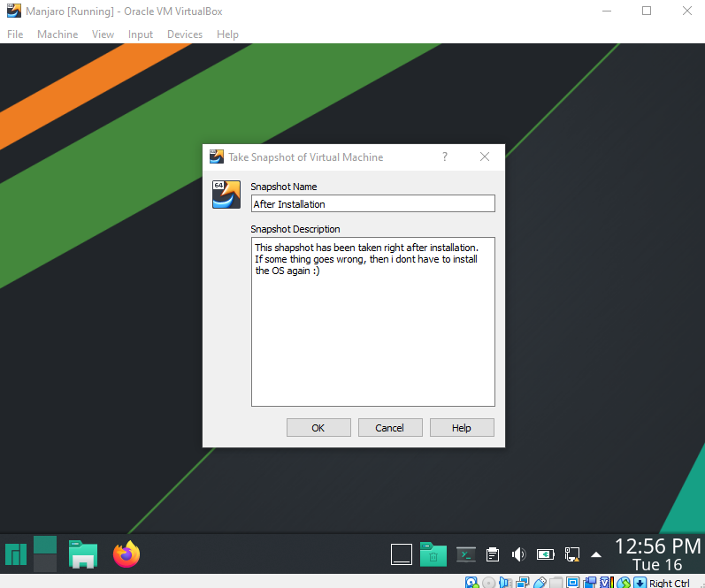The width and height of the screenshot is (705, 588).
Task: Expand the hidden system tray icons arrow
Action: [596, 554]
